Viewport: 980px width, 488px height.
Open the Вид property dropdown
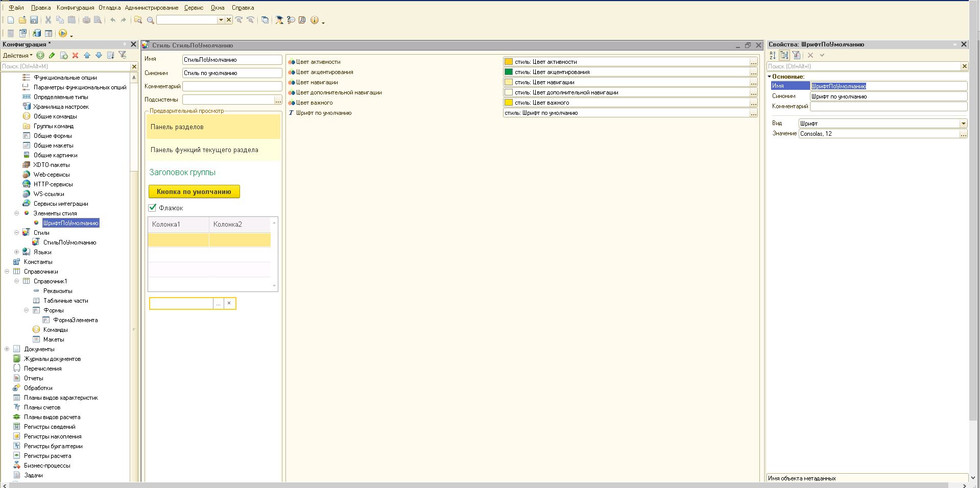tap(963, 124)
